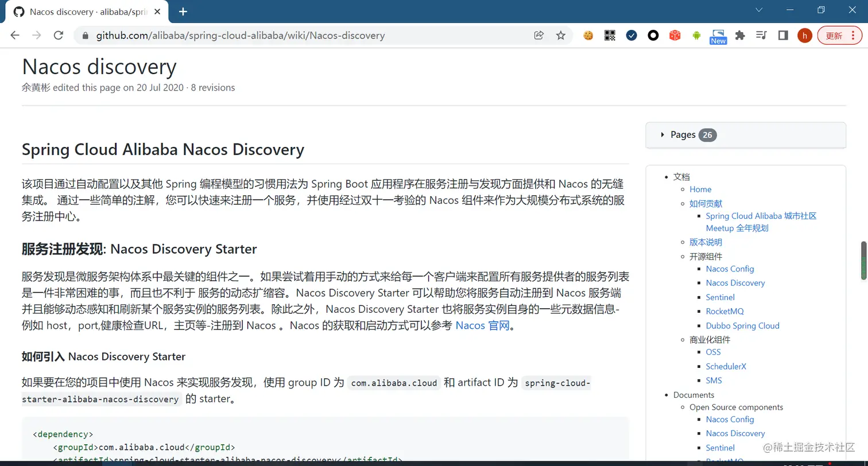Click the browser forward arrow
Screen dimensions: 868x466
(x=37, y=36)
